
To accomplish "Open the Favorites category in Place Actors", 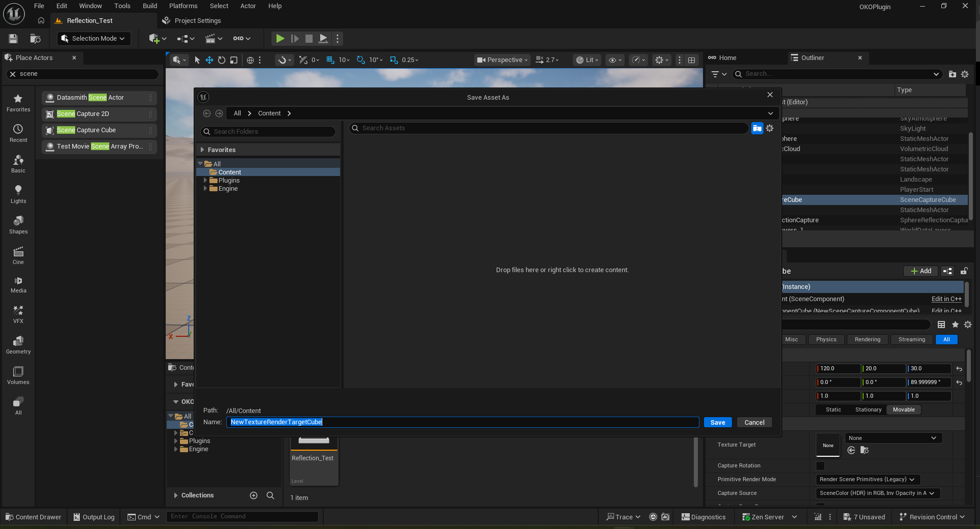I will (18, 103).
